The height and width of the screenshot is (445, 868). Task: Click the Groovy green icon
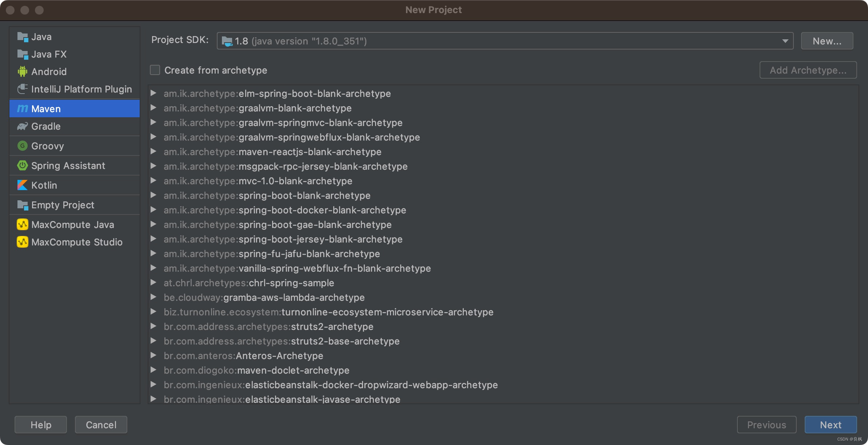tap(23, 146)
